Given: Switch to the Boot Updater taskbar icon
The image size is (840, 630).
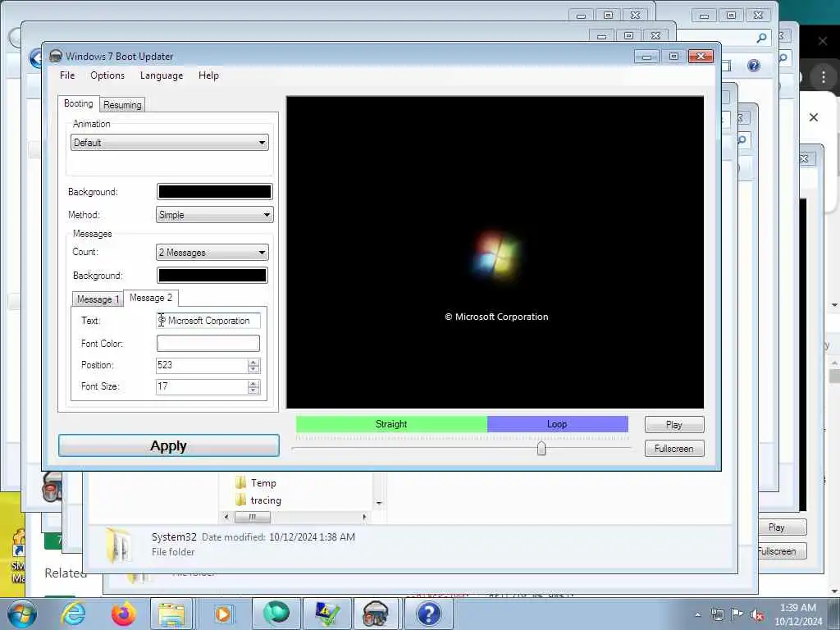Looking at the screenshot, I should pos(376,614).
